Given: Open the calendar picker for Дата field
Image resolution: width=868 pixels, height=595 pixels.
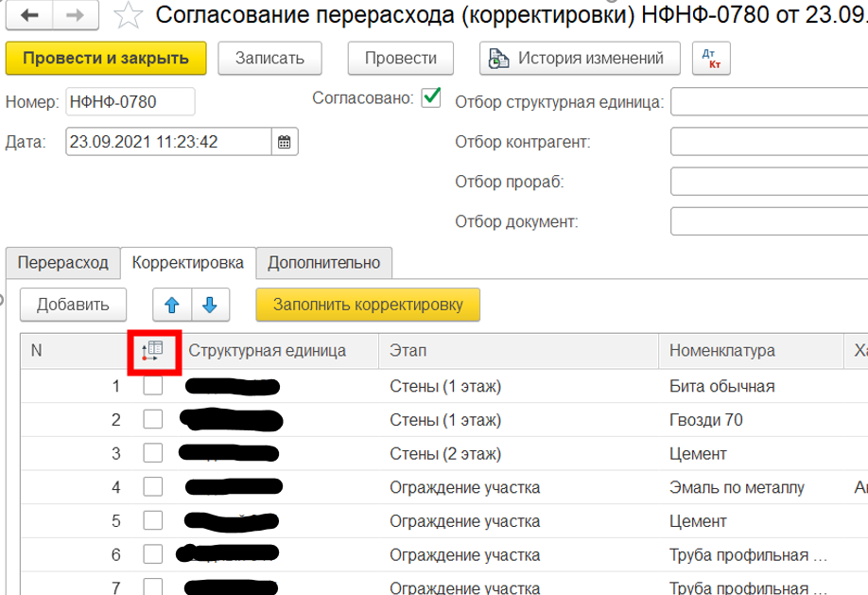Looking at the screenshot, I should (x=285, y=143).
